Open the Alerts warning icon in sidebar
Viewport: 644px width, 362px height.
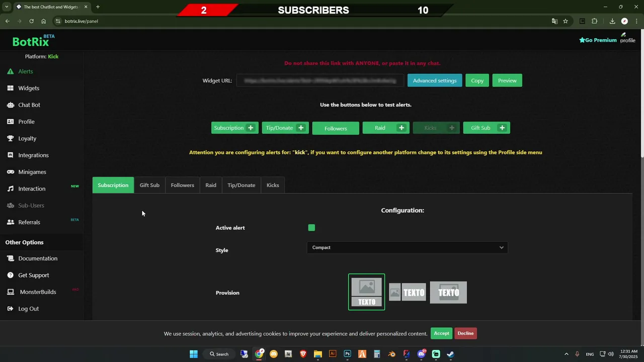pyautogui.click(x=10, y=71)
